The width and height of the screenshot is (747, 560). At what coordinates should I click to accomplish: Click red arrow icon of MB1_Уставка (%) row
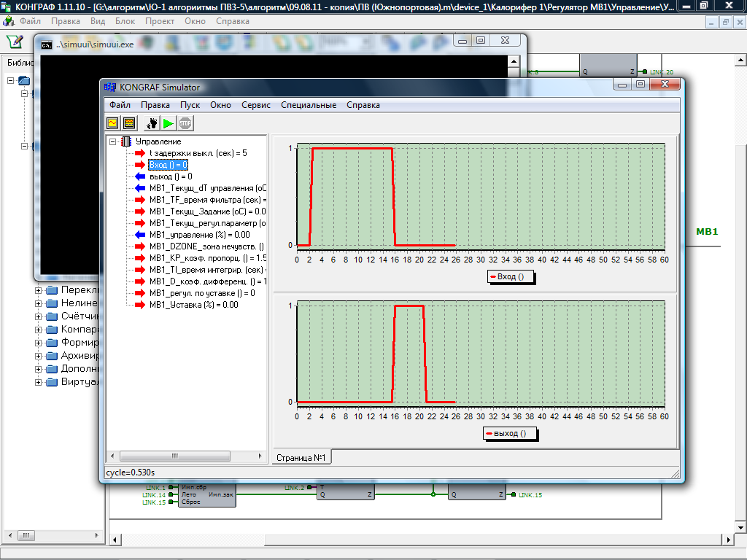point(140,305)
